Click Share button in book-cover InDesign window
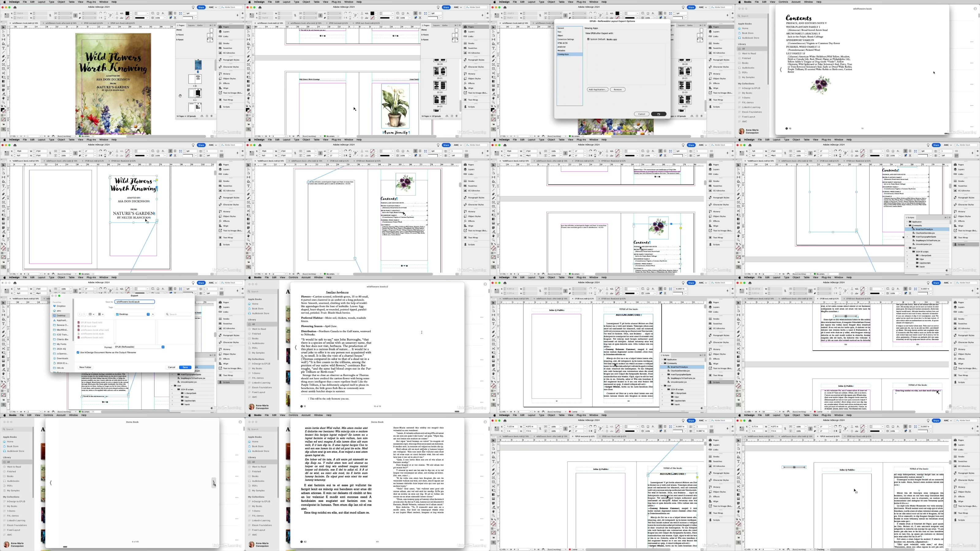980x551 pixels. point(201,7)
